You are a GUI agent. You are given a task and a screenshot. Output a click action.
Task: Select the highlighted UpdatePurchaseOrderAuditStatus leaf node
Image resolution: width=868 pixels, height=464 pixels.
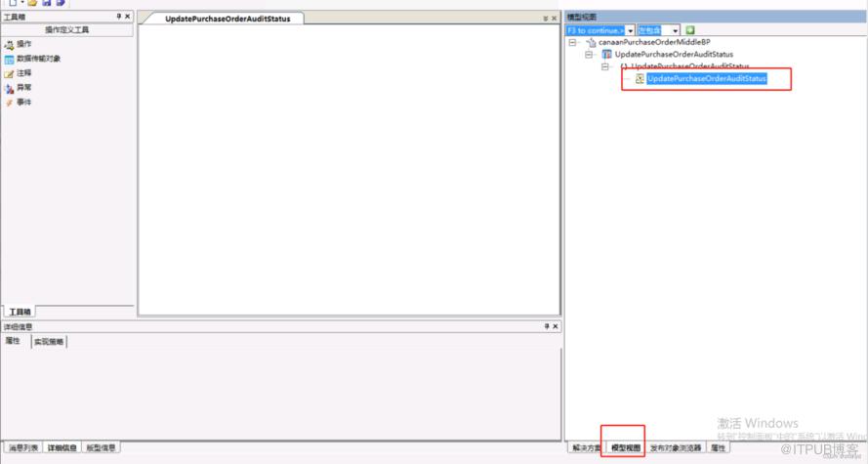(x=706, y=78)
